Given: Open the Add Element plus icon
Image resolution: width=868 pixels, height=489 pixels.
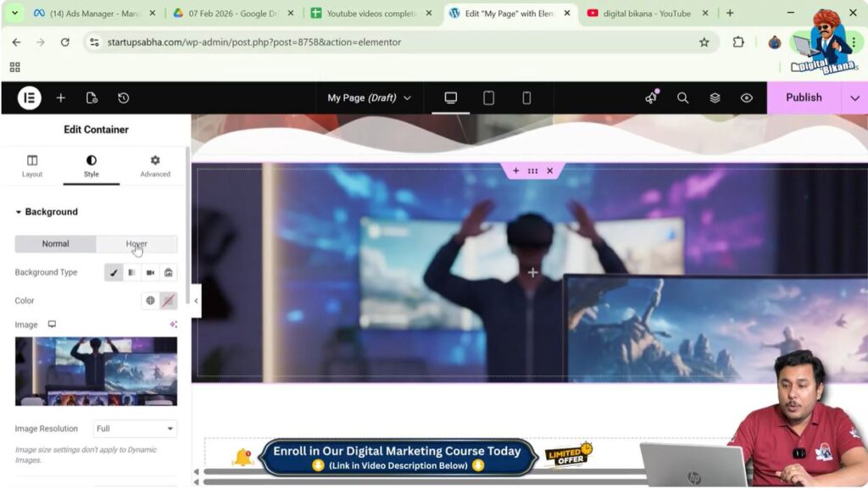Looking at the screenshot, I should 61,98.
